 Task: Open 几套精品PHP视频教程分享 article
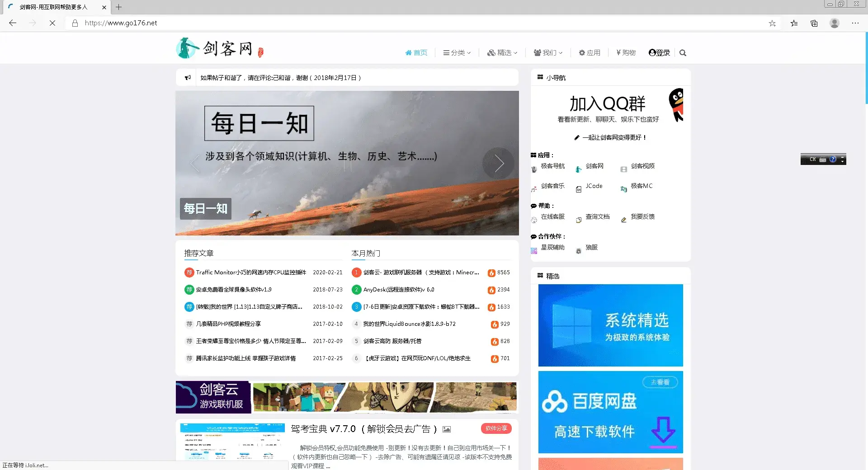click(228, 324)
